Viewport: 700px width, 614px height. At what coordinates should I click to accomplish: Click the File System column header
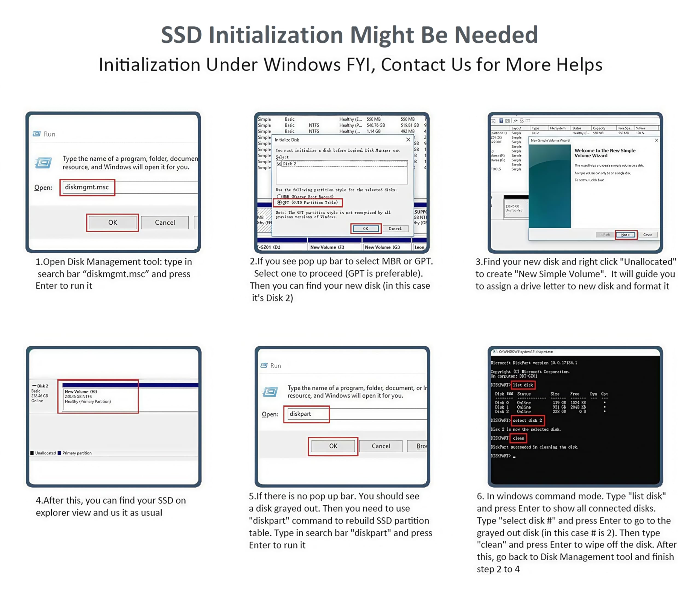[x=558, y=128]
